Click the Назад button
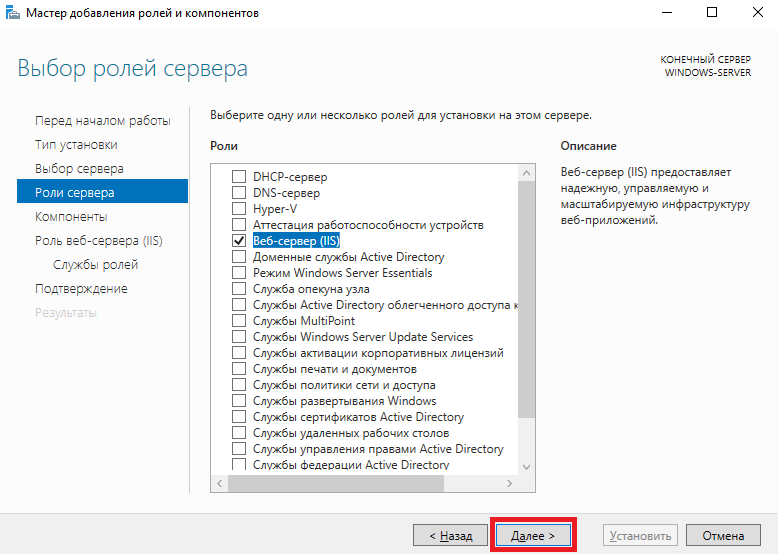Screen dimensions: 778x554 pos(451,536)
